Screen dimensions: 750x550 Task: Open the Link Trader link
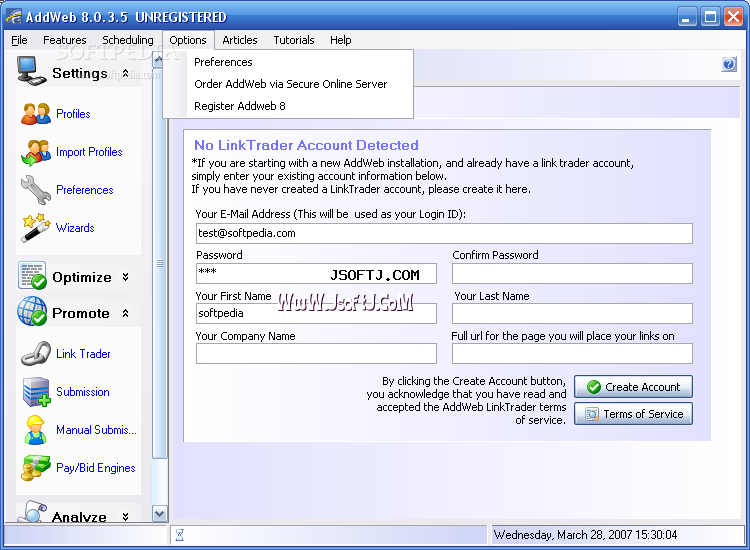[83, 354]
